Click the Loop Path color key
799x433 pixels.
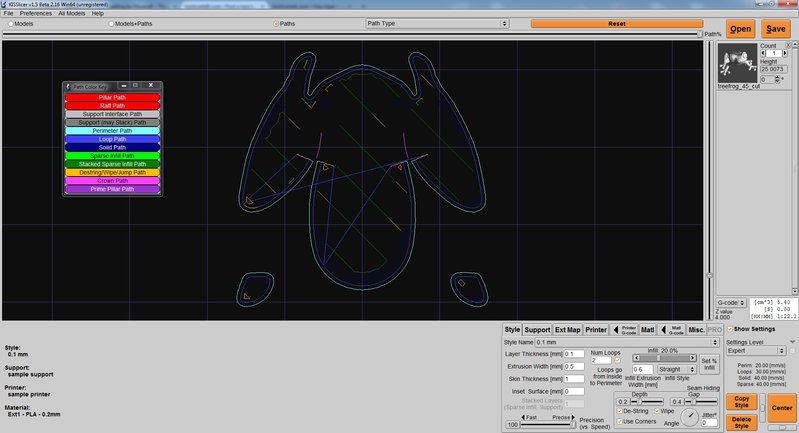pyautogui.click(x=112, y=139)
